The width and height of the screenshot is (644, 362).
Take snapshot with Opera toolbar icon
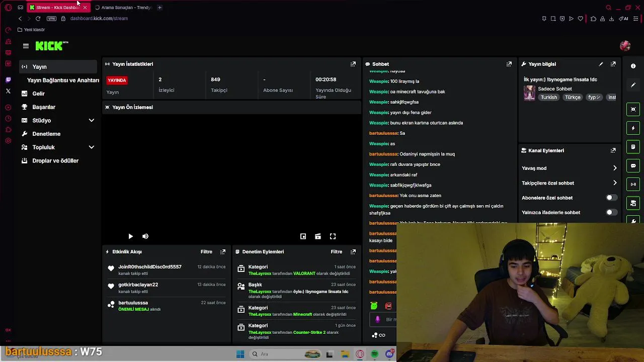553,19
